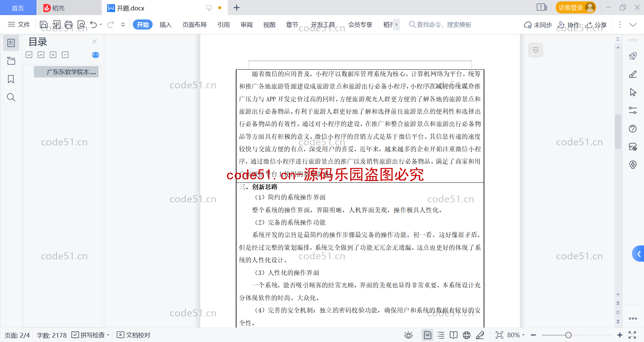Open help question mark icon
This screenshot has height=342, width=644.
(x=633, y=128)
